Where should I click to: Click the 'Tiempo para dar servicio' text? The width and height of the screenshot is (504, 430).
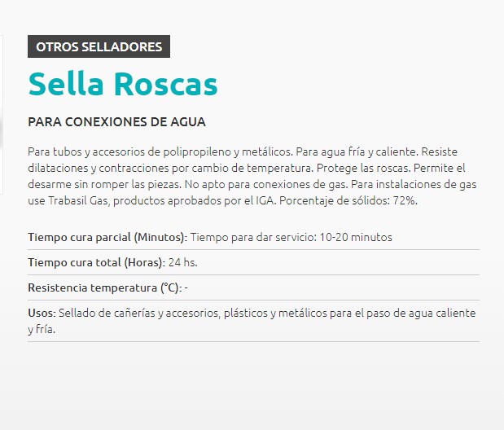pos(253,237)
